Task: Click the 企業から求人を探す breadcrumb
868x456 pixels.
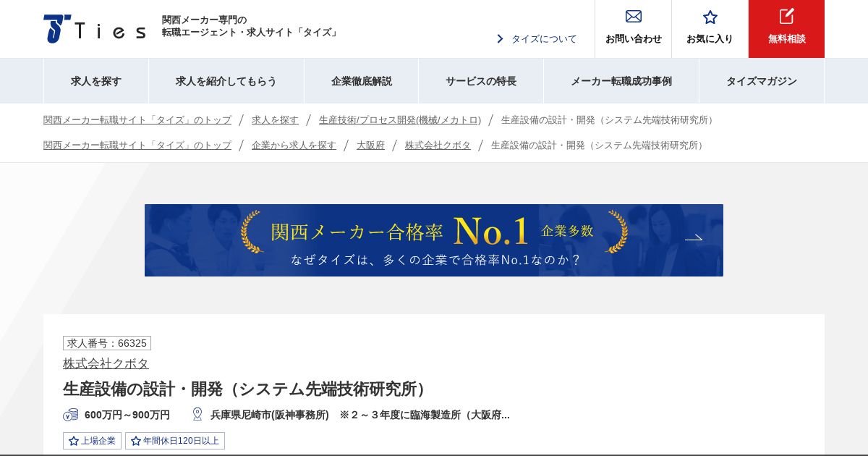Action: (x=294, y=145)
